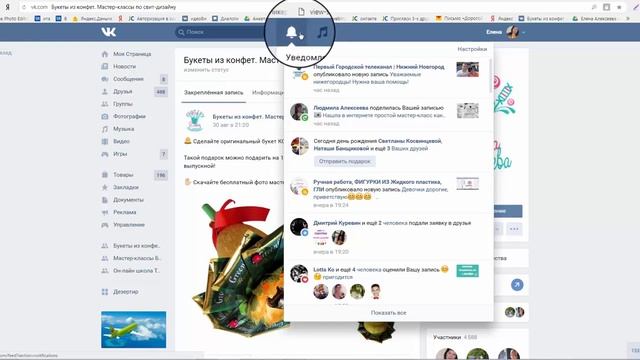This screenshot has width=640, height=360.
Task: Click Отправить подарок button
Action: coord(345,161)
